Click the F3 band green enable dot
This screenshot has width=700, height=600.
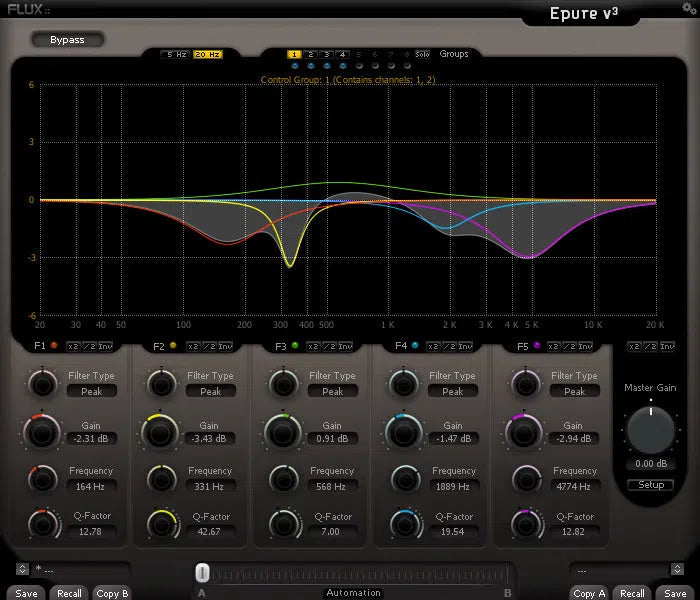pos(294,346)
